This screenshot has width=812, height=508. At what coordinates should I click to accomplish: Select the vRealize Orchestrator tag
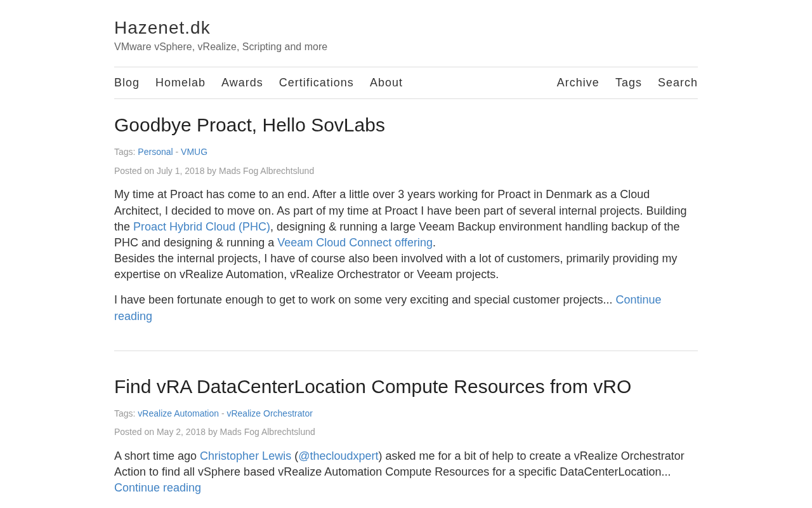[x=270, y=413]
